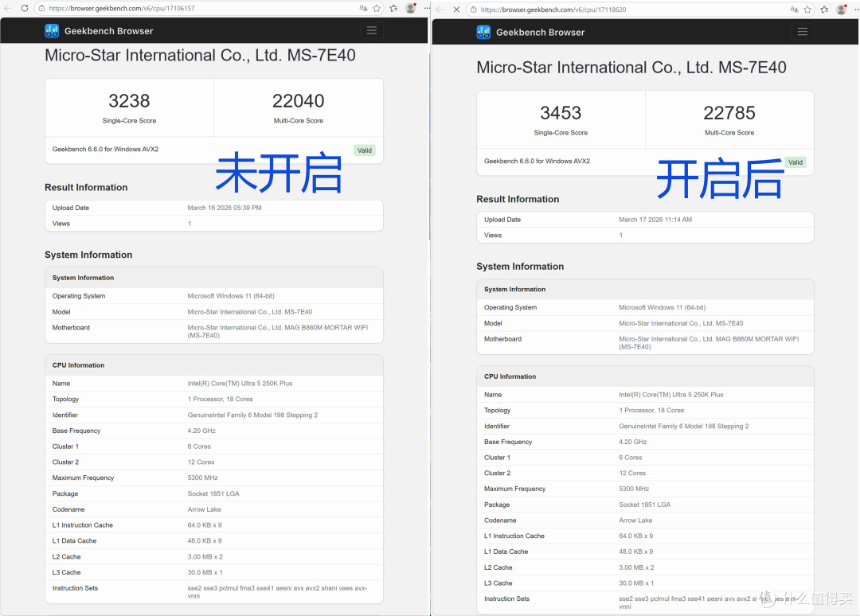Click the URL ending in 17118620 in the right window
Image resolution: width=860 pixels, height=616 pixels.
(553, 10)
